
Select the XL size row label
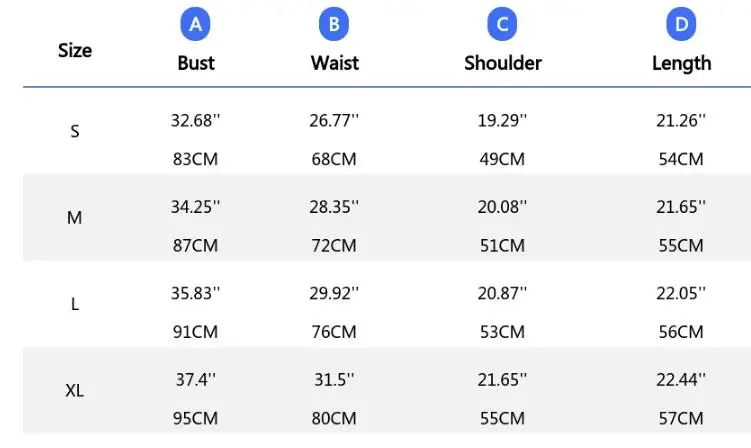point(75,391)
